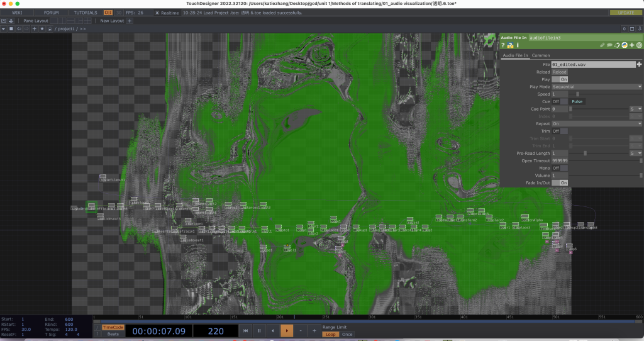Switch to the Common parameter tab
The height and width of the screenshot is (341, 644).
click(x=541, y=55)
